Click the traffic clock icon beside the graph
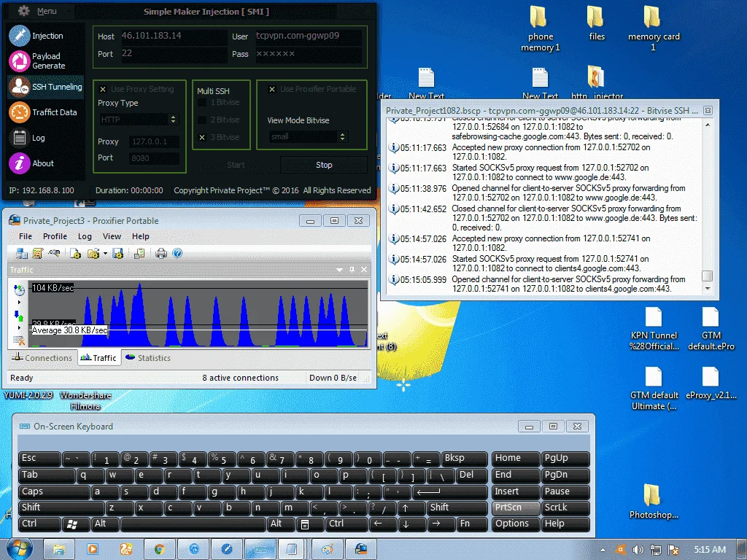This screenshot has height=560, width=747. pyautogui.click(x=19, y=290)
